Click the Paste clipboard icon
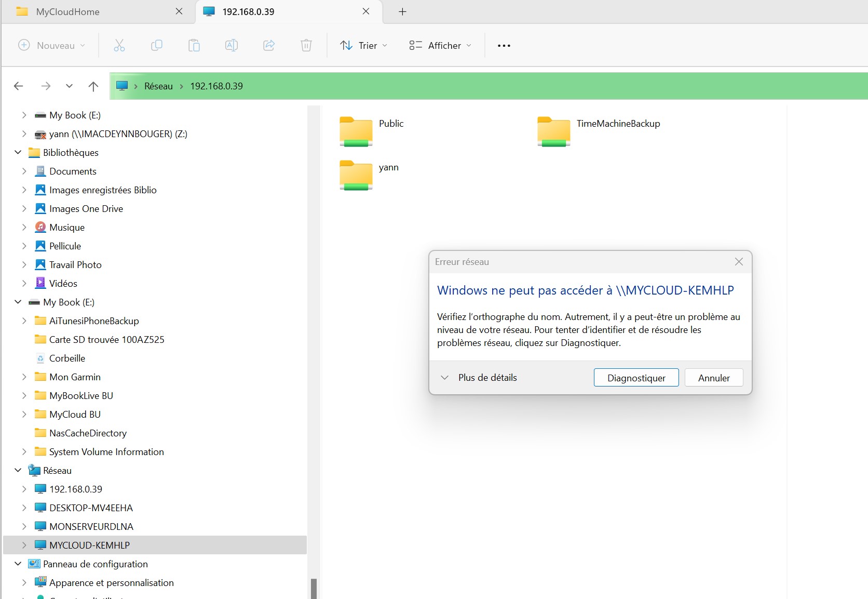The height and width of the screenshot is (599, 868). pyautogui.click(x=194, y=45)
